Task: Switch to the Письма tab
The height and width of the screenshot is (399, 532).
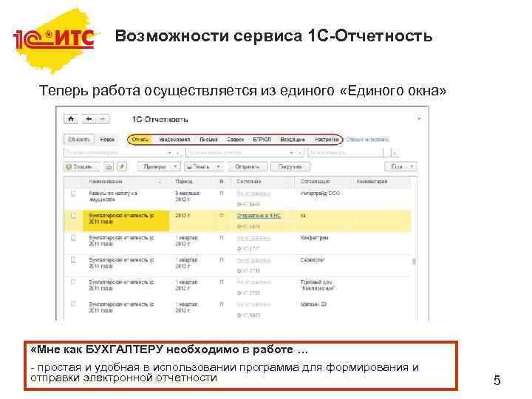Action: 208,140
